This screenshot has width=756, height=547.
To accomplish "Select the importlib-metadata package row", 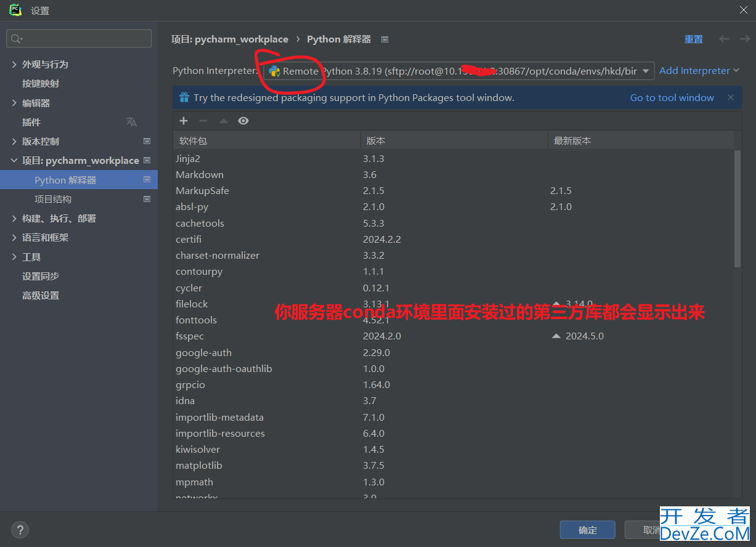I will point(453,417).
